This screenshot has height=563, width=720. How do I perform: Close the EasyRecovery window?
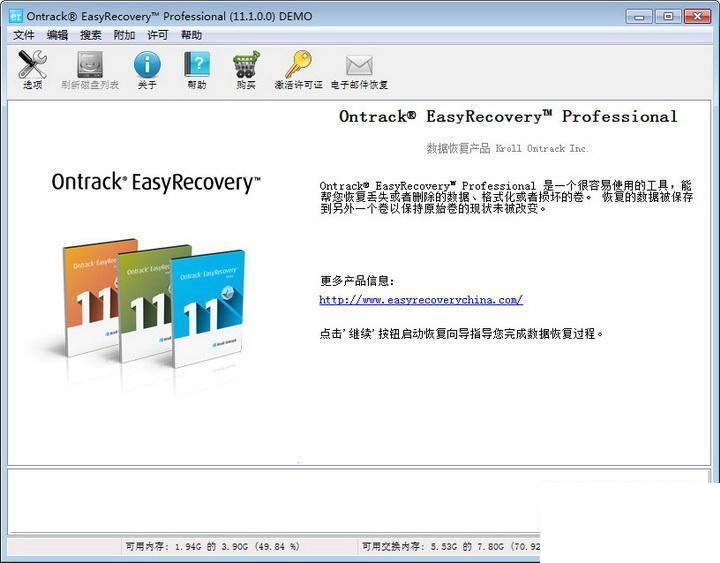(x=697, y=17)
